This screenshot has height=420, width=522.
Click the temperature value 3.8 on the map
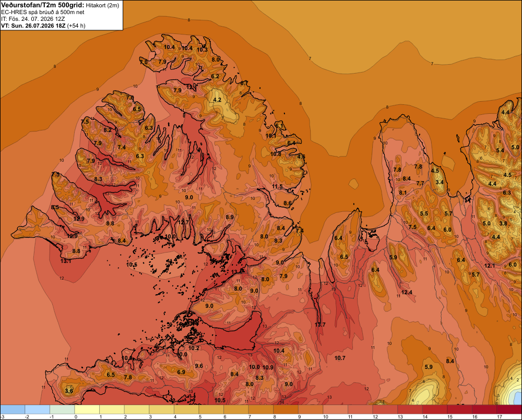click(503, 223)
